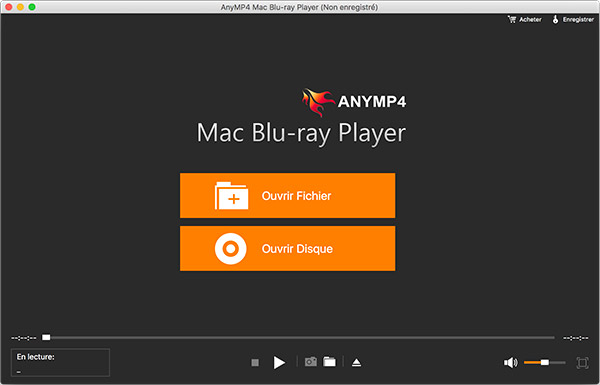Click the total duration display
This screenshot has height=385, width=600.
[576, 338]
